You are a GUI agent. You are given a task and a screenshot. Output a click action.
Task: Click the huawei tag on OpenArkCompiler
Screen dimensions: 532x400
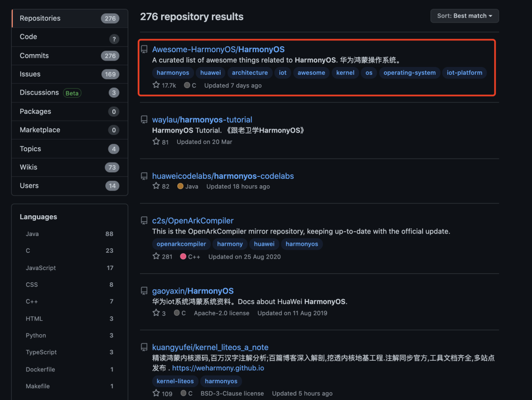264,244
